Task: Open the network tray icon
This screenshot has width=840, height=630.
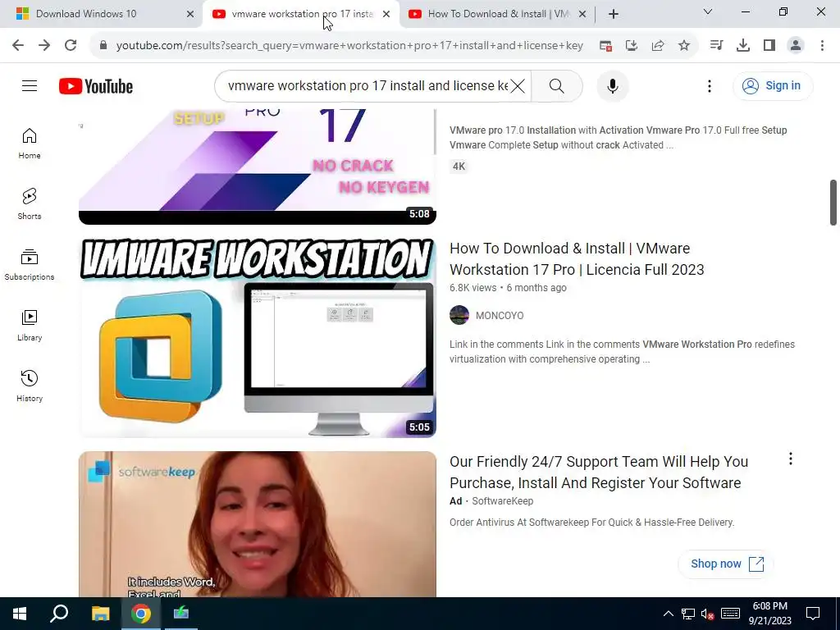Action: 688,614
